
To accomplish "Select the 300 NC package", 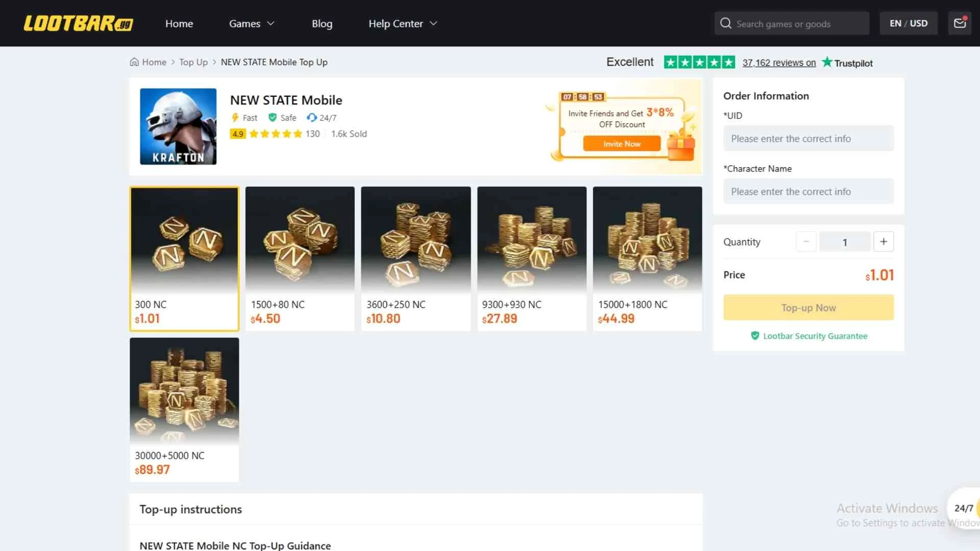I will 184,259.
